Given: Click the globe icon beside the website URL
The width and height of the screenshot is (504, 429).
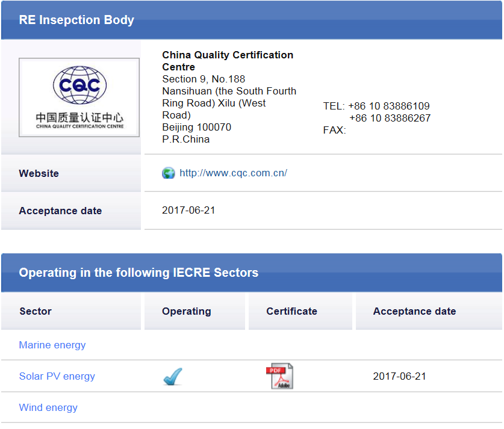Looking at the screenshot, I should pos(169,173).
